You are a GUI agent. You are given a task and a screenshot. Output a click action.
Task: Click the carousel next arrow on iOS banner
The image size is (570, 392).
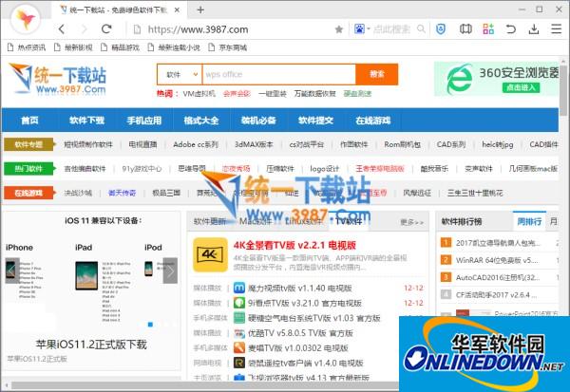coord(169,271)
